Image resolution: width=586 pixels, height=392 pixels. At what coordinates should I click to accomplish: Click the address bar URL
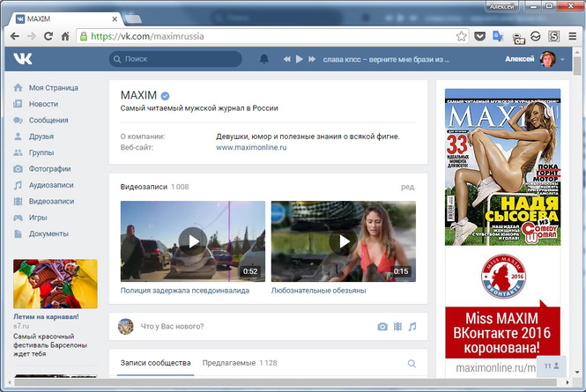148,36
